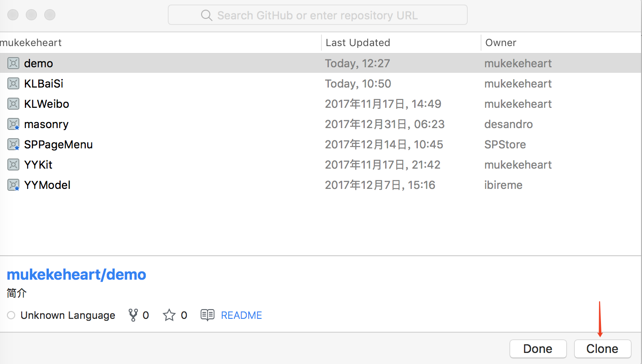642x364 pixels.
Task: Sort by the Owner column header
Action: click(x=501, y=43)
